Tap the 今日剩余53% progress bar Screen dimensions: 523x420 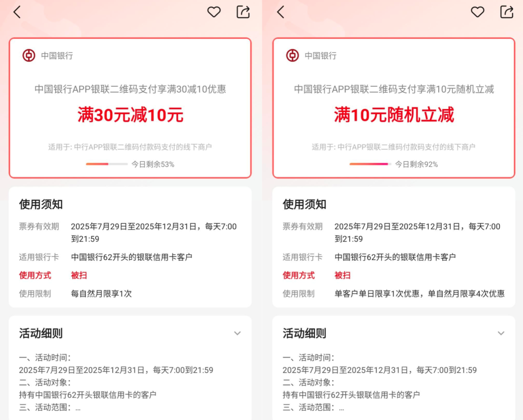107,164
